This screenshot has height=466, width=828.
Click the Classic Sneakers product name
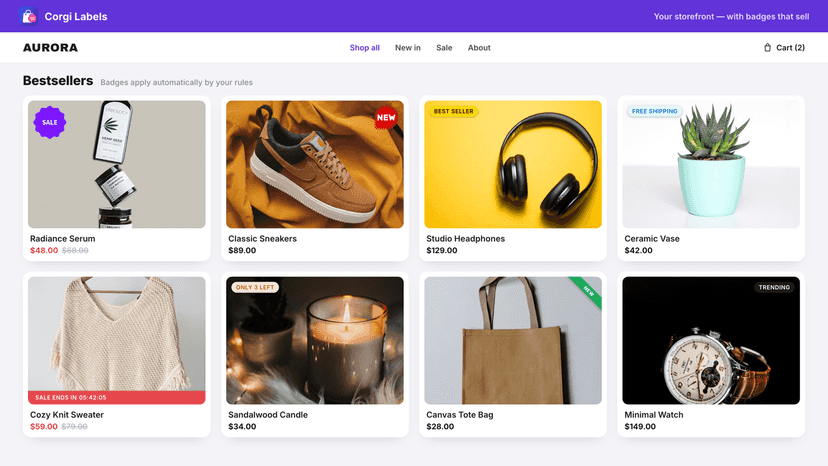tap(262, 239)
